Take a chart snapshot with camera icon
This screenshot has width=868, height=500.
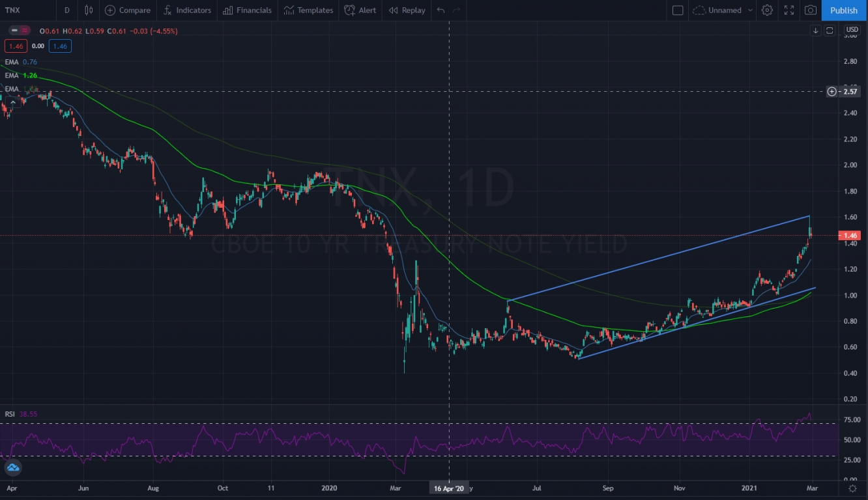click(811, 10)
